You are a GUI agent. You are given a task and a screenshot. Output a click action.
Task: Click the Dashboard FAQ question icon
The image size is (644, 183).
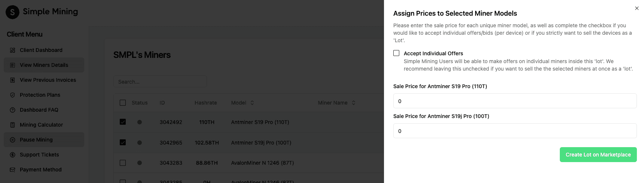point(12,110)
